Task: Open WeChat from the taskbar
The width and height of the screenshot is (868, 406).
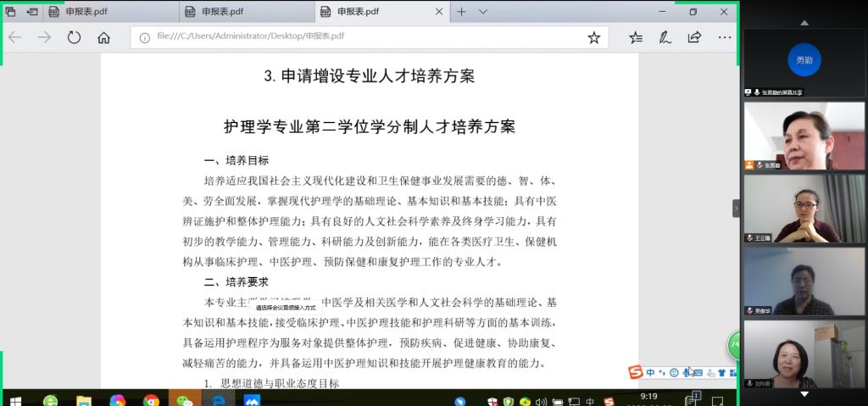Action: [184, 400]
